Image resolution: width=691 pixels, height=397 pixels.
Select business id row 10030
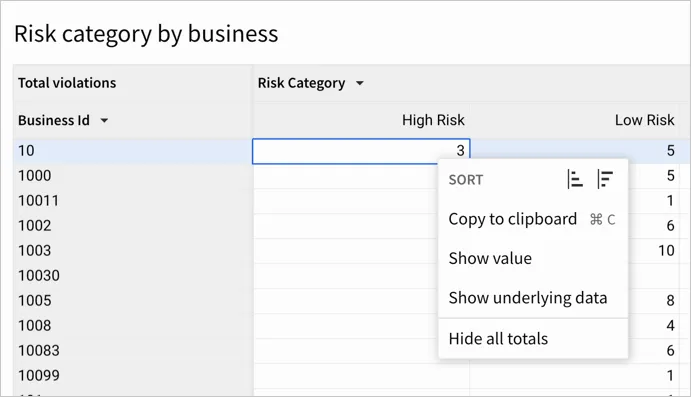133,276
